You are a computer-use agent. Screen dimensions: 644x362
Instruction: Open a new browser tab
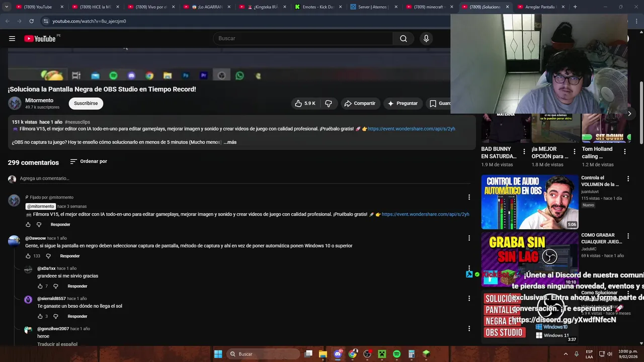[575, 7]
